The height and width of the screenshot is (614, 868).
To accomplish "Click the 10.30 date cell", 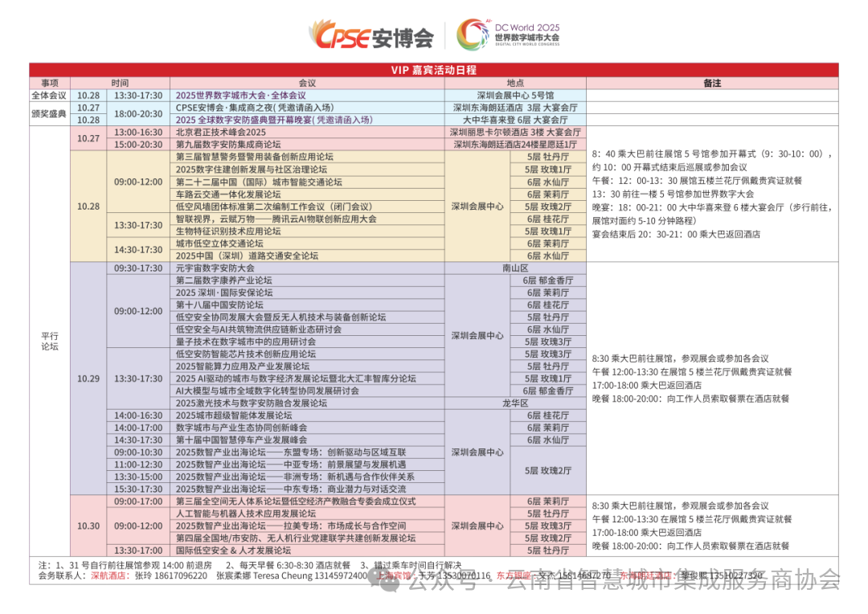I will click(88, 526).
